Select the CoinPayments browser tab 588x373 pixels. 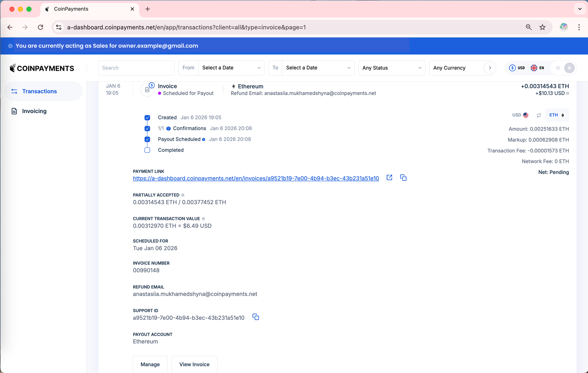coord(89,9)
